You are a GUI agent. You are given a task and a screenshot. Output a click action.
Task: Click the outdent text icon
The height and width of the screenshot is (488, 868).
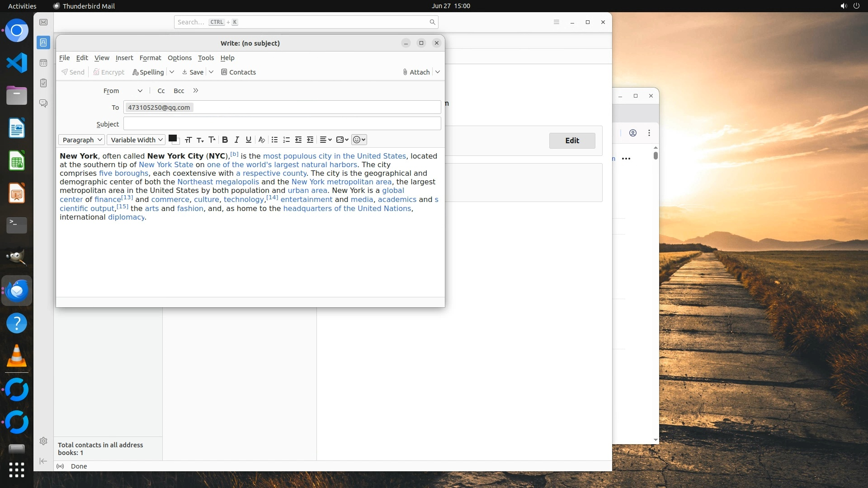click(298, 140)
